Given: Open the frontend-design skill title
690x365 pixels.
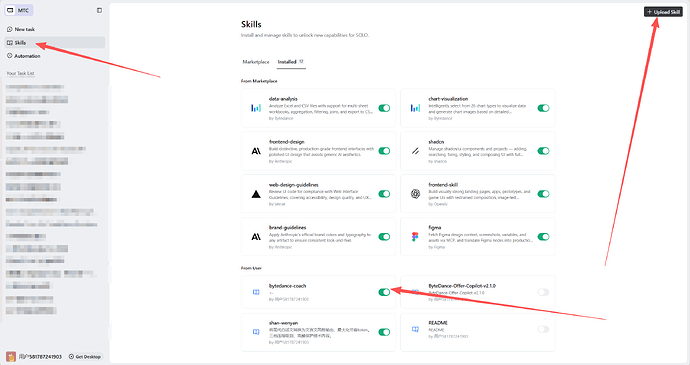Looking at the screenshot, I should 286,142.
